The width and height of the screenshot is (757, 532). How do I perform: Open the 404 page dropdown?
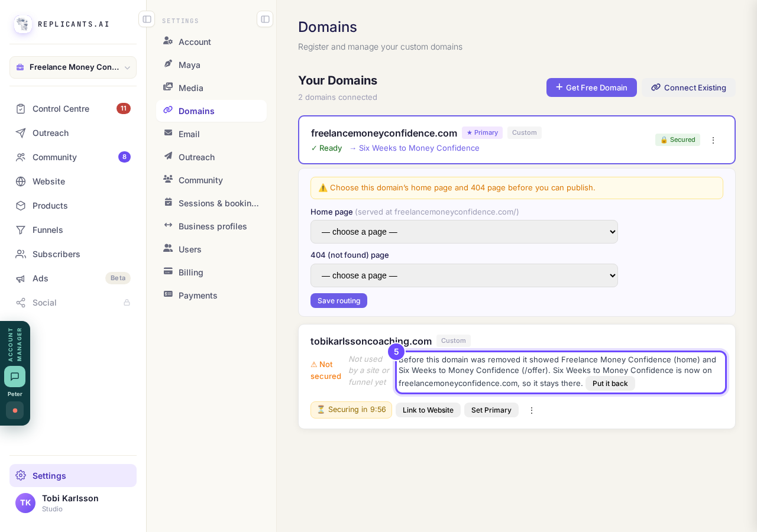coord(464,275)
